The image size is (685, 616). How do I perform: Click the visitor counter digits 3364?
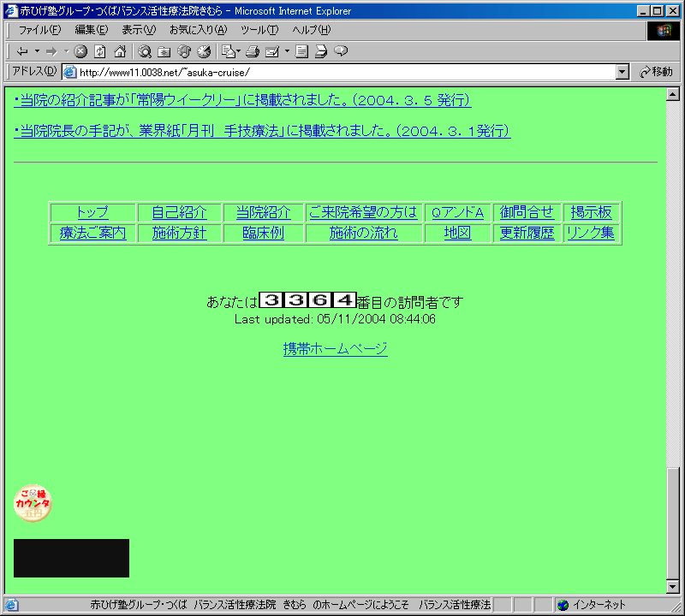[x=307, y=300]
